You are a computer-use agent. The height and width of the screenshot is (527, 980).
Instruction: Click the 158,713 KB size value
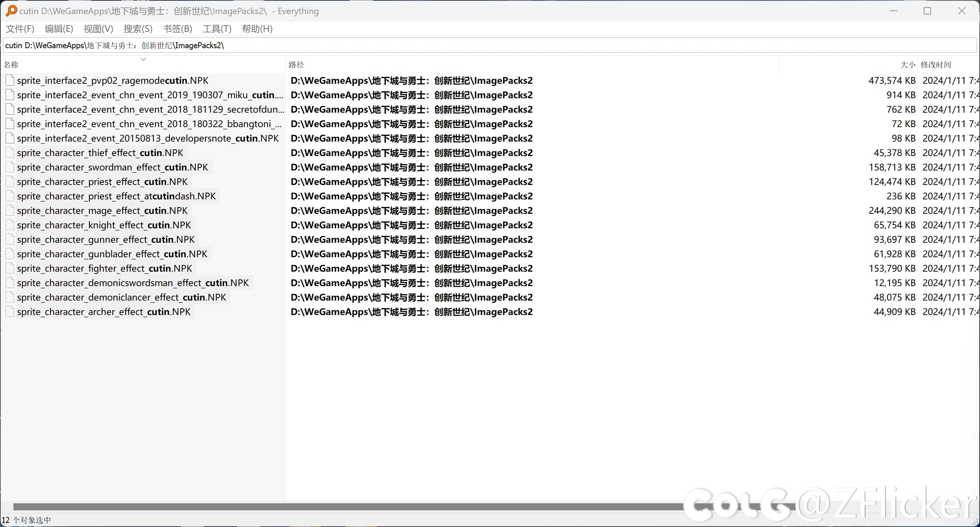892,167
